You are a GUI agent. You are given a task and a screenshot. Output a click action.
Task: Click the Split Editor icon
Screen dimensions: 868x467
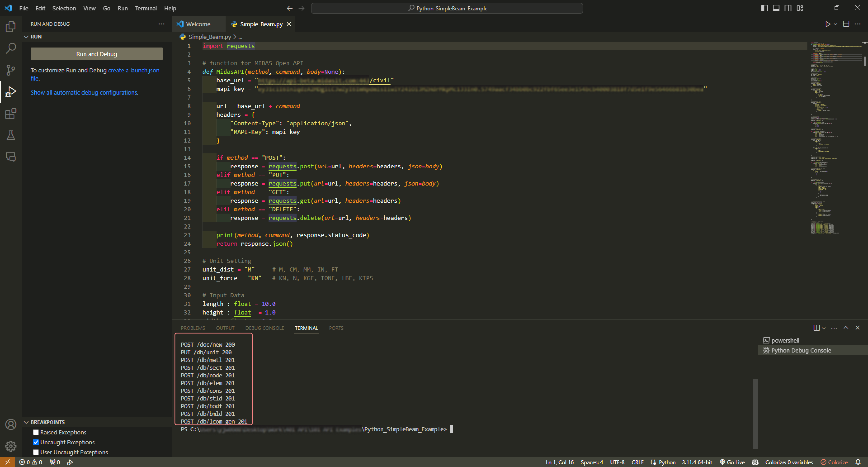tap(846, 24)
